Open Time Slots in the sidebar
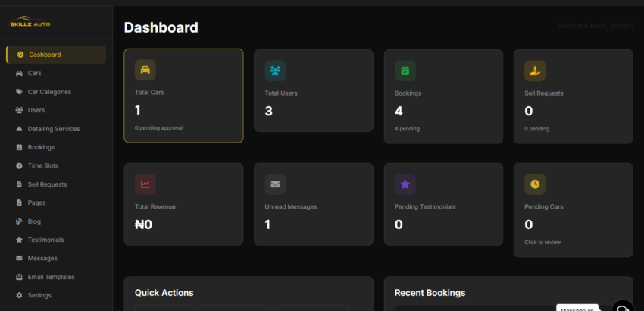Viewport: 644px width, 311px height. (x=56, y=166)
